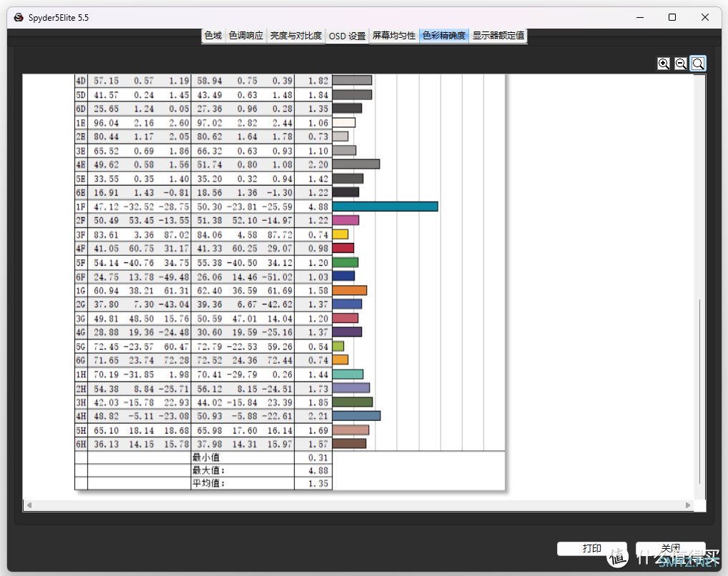728x576 pixels.
Task: Click the row label 6G
Action: click(81, 360)
